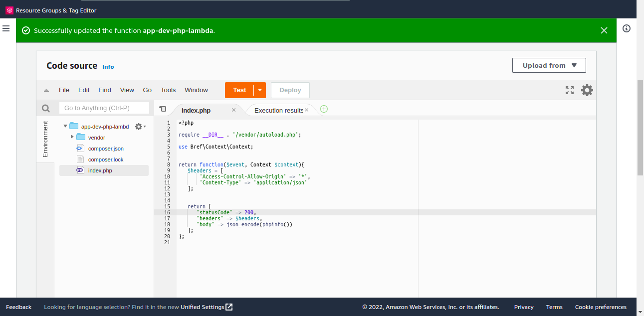Open the Go menu
The width and height of the screenshot is (644, 316).
(147, 90)
